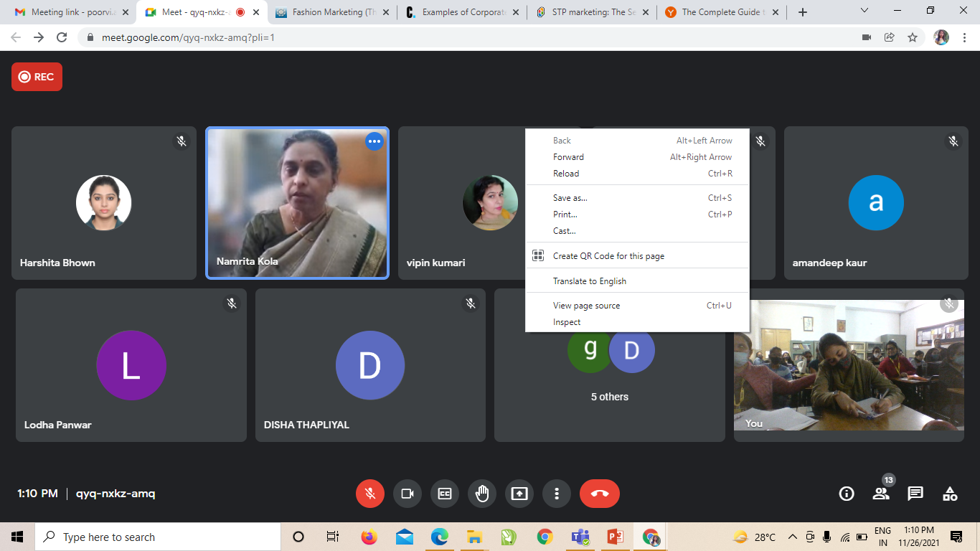Click the red leave call button
This screenshot has width=980, height=551.
tap(599, 494)
